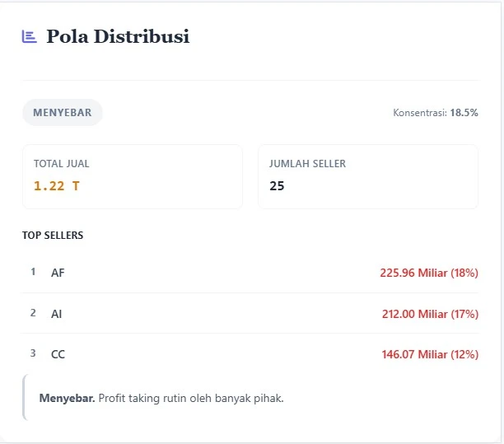Click rank number 2 in top sellers
Image resolution: width=504 pixels, height=444 pixels.
pyautogui.click(x=33, y=313)
